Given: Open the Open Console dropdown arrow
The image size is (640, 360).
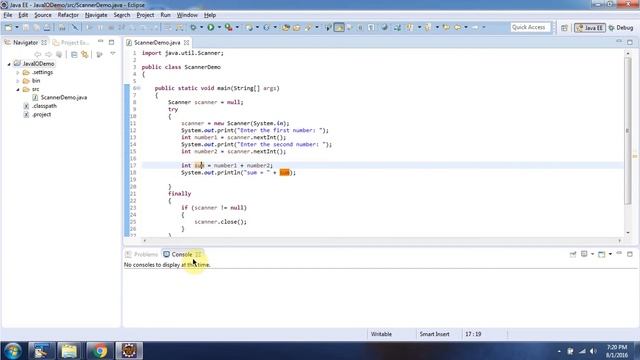Looking at the screenshot, I should (x=610, y=254).
